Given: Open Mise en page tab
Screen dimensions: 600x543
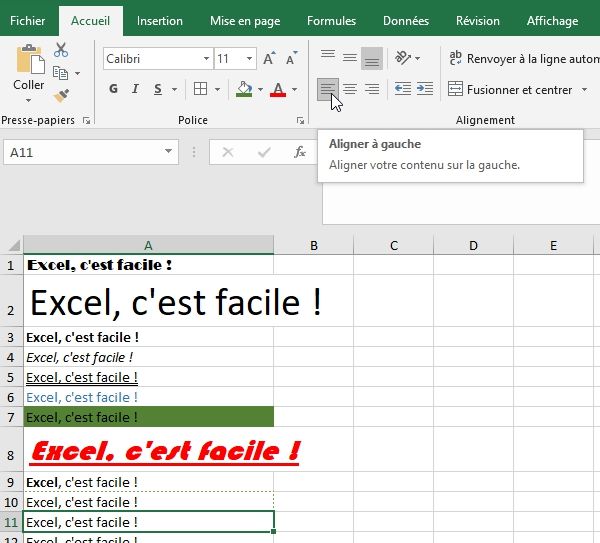Looking at the screenshot, I should [245, 21].
